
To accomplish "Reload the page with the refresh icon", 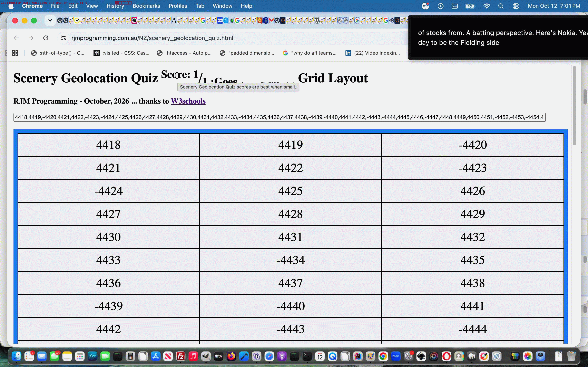I will point(46,38).
